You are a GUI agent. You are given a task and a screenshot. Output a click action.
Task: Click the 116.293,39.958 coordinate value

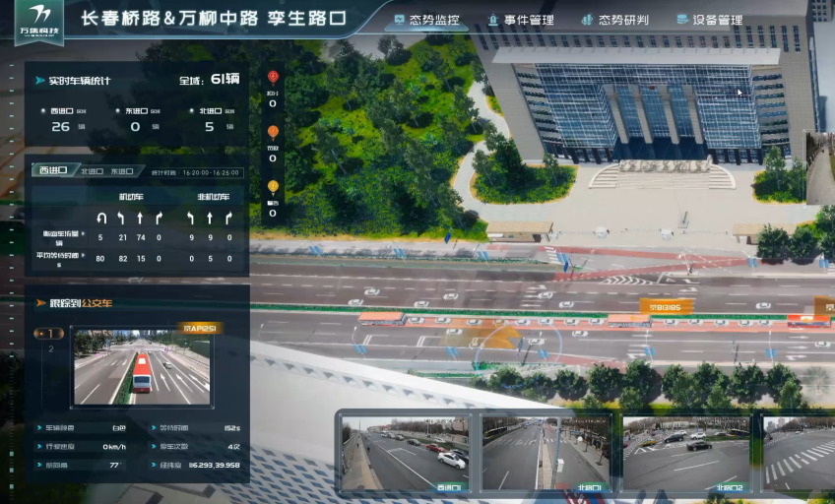[214, 466]
